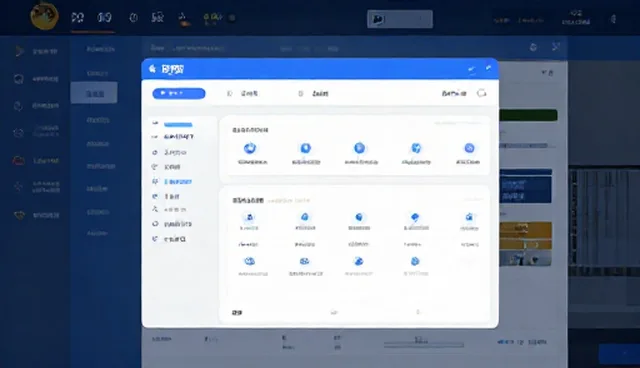The width and height of the screenshot is (640, 368).
Task: Click the refresh icon at dialog toolbar end
Action: 482,93
